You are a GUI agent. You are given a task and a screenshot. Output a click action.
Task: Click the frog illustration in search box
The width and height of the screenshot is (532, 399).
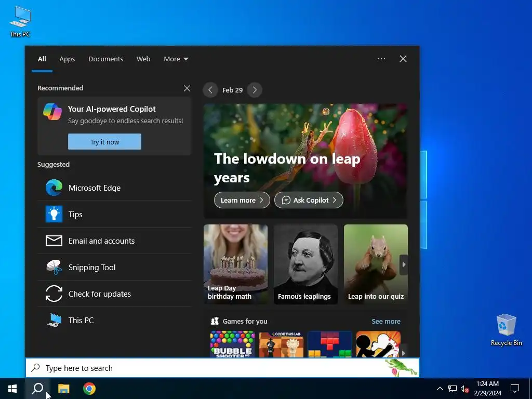coord(402,368)
